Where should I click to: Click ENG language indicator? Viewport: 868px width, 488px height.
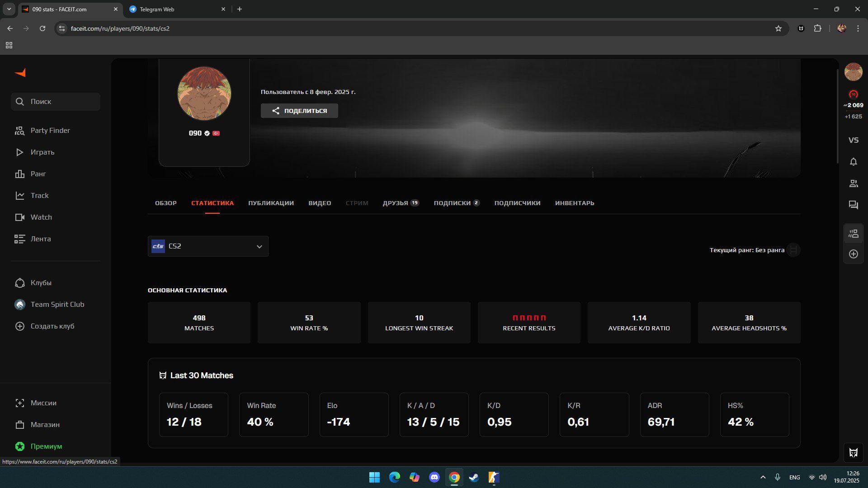(x=794, y=477)
